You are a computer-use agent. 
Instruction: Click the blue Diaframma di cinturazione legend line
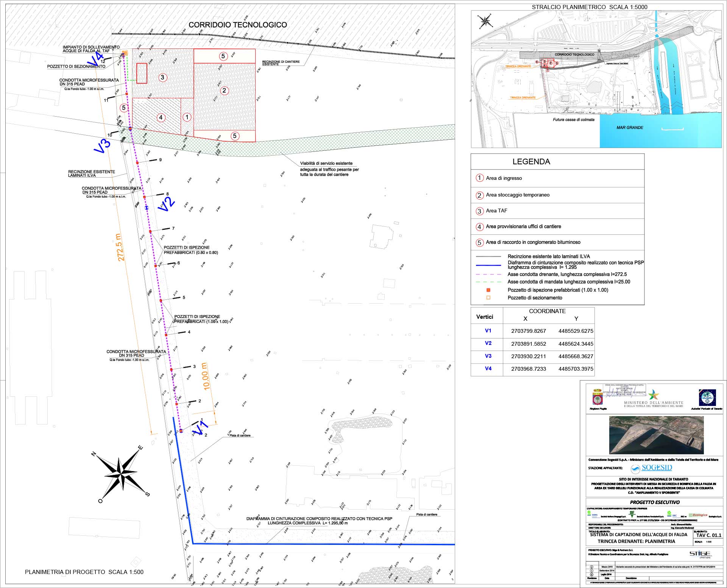(x=488, y=265)
